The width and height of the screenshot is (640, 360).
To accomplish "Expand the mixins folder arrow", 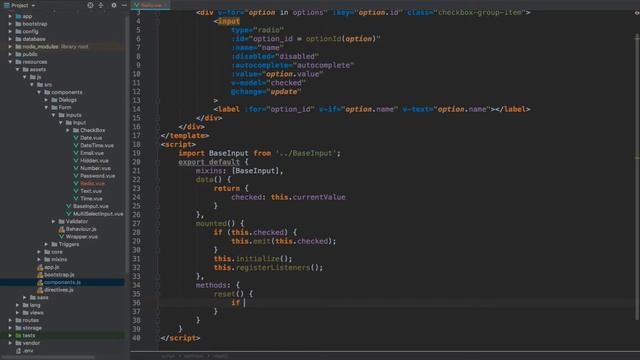I will 39,260.
